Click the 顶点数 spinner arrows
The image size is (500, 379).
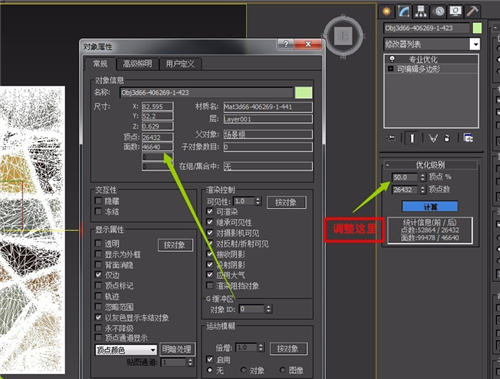422,190
